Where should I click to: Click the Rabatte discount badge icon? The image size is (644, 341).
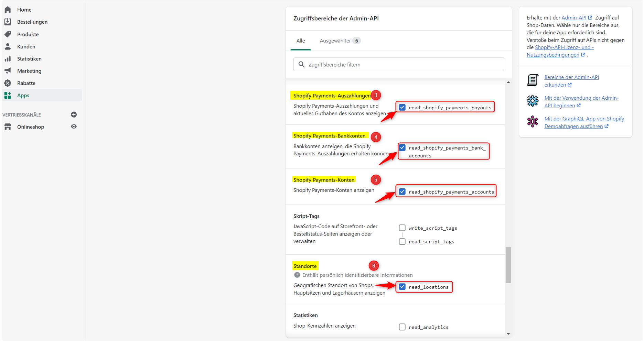(x=8, y=83)
